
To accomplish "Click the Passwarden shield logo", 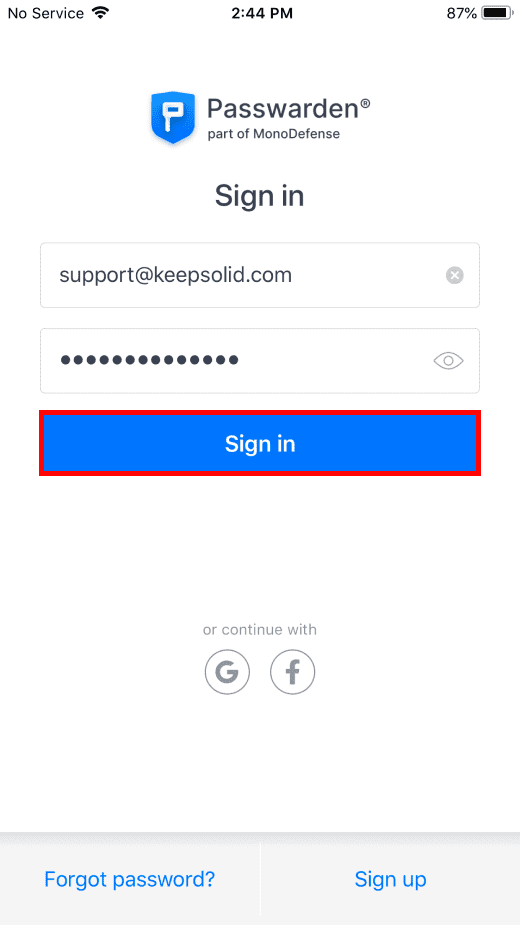I will click(x=173, y=117).
